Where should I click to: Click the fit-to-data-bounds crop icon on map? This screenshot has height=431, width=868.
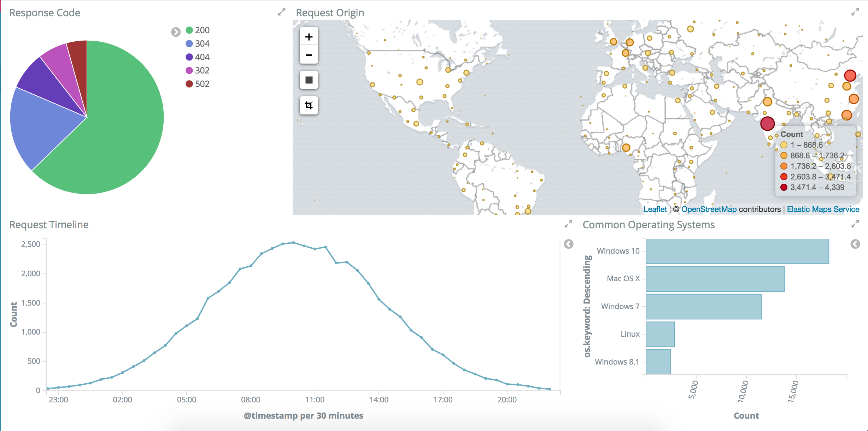tap(309, 105)
